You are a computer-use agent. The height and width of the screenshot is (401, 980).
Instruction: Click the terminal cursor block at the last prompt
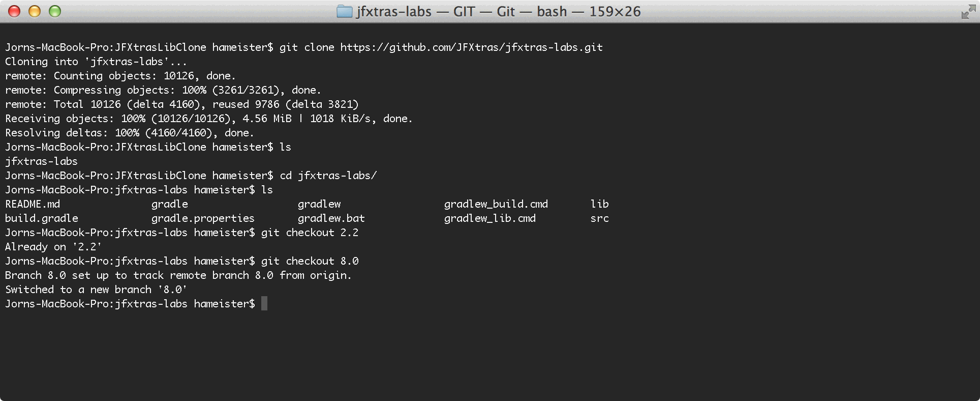point(264,304)
